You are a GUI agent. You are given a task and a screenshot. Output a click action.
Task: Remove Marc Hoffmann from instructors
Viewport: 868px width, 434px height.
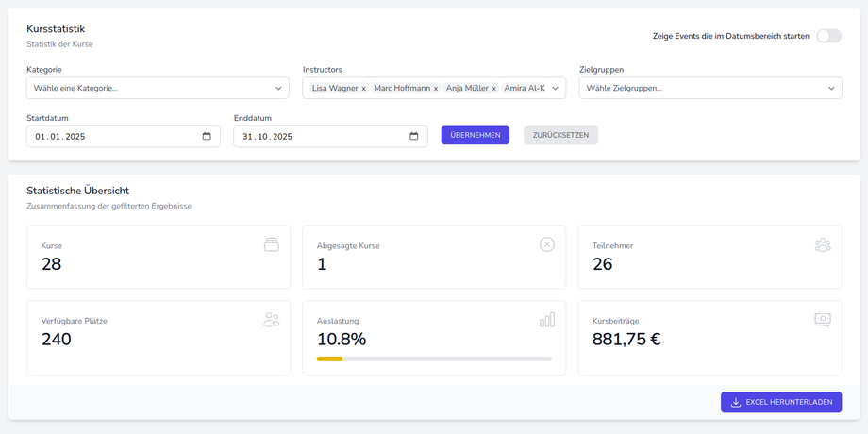tap(435, 89)
